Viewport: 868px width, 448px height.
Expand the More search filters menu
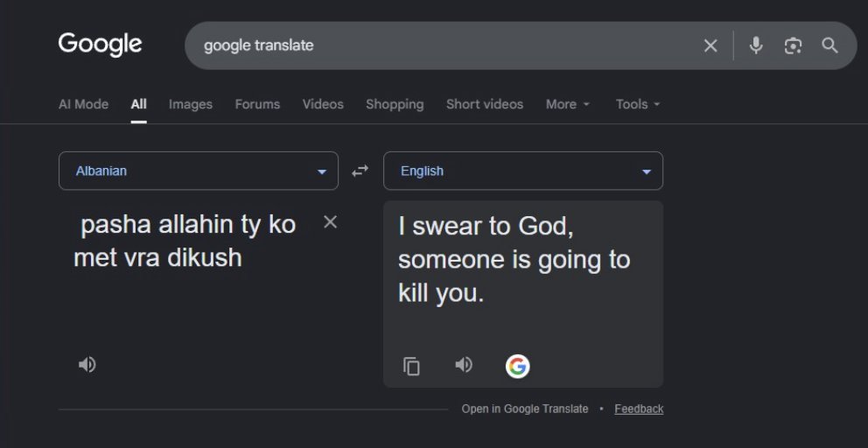[568, 104]
